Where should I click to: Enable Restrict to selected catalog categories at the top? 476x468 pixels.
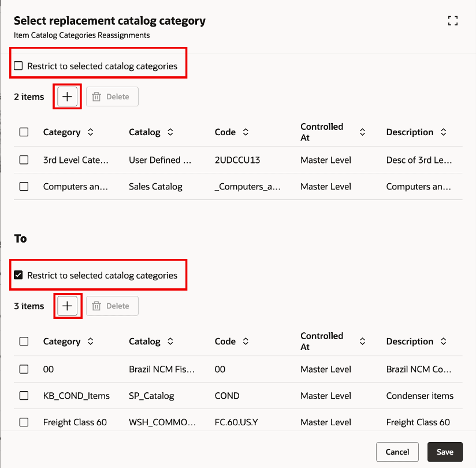pyautogui.click(x=17, y=66)
